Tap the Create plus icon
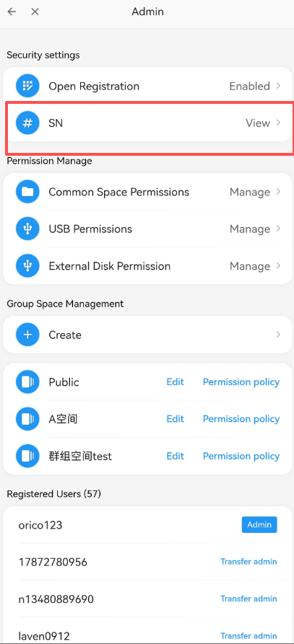This screenshot has width=294, height=644. 27,335
